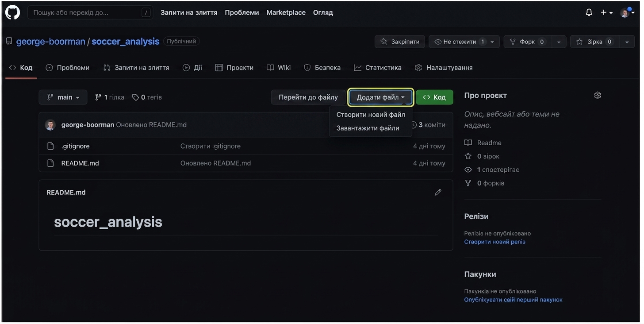The image size is (644, 324).
Task: Open the .gitignore file
Action: pos(76,146)
